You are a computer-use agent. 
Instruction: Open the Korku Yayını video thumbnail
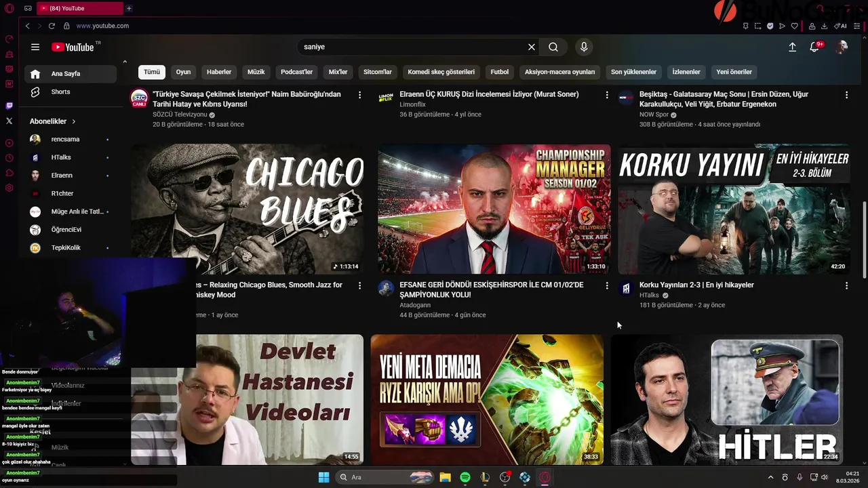[734, 209]
